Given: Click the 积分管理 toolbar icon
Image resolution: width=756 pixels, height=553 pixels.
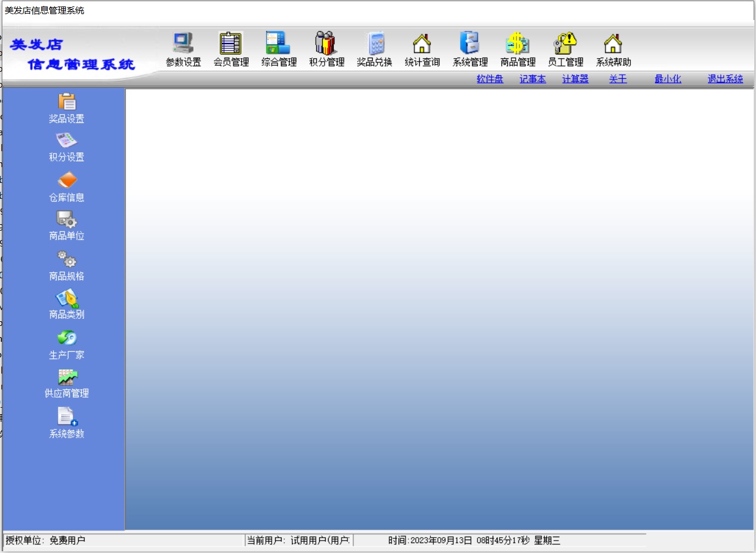Looking at the screenshot, I should (327, 44).
